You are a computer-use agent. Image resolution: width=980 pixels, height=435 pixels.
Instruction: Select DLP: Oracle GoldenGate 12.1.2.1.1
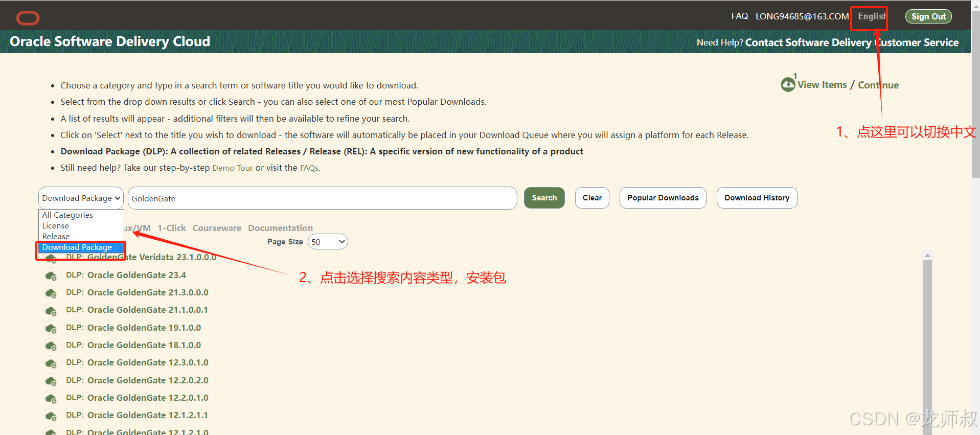(137, 415)
